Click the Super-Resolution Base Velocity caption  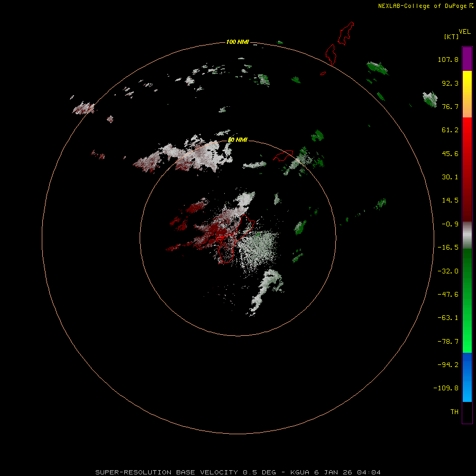[237, 472]
